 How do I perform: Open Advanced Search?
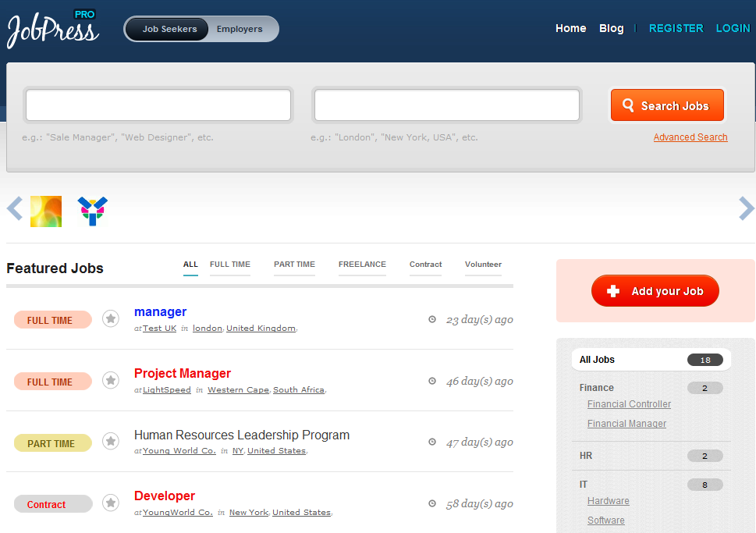point(690,137)
